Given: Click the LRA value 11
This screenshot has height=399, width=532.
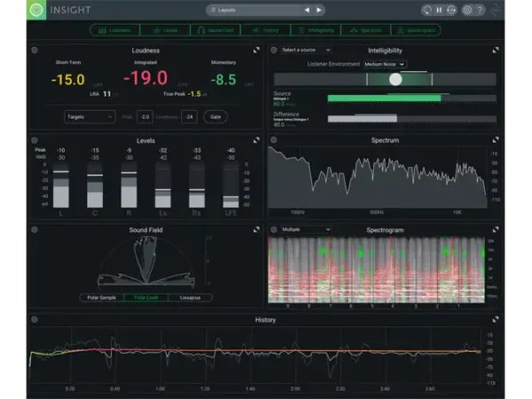Looking at the screenshot, I should tap(107, 94).
